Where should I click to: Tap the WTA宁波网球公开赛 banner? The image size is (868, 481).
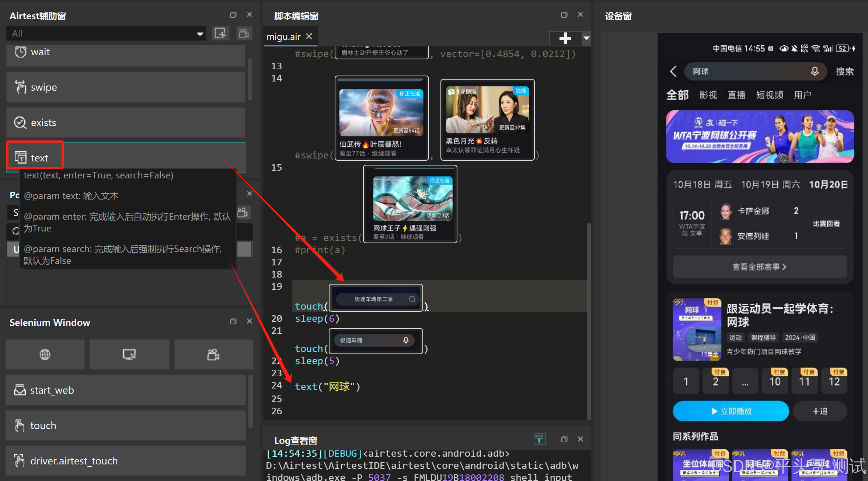coord(760,136)
